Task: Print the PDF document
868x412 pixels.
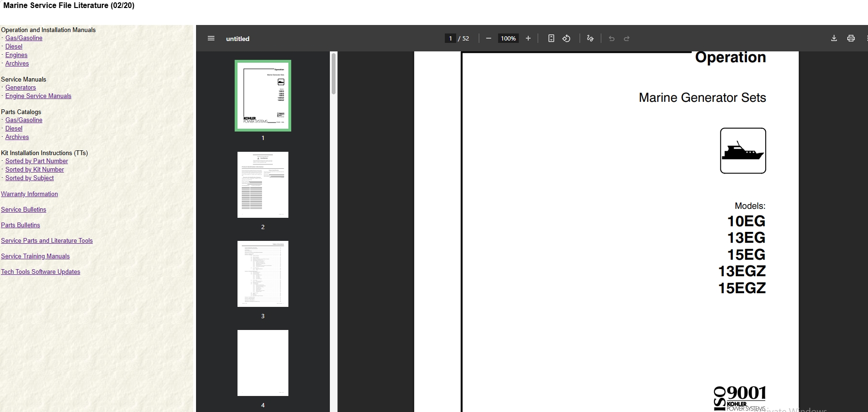Action: [851, 39]
